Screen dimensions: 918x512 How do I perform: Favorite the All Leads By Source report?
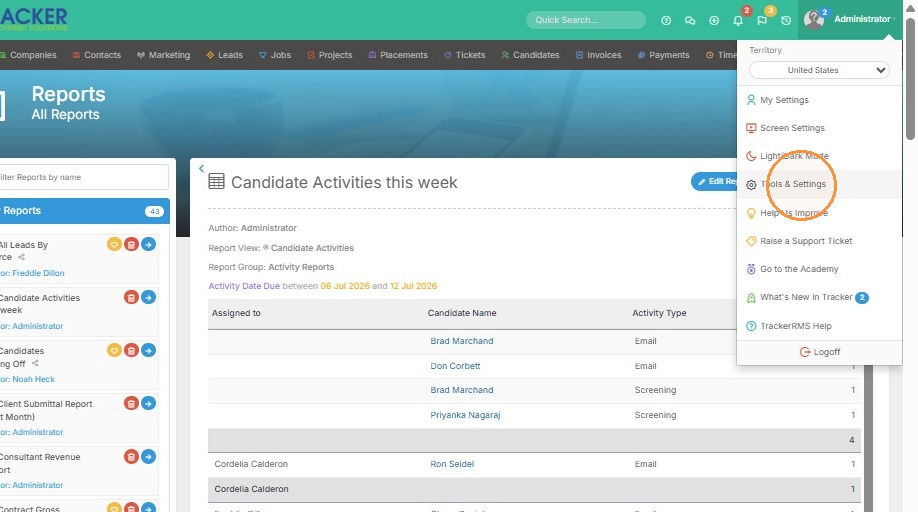point(114,244)
